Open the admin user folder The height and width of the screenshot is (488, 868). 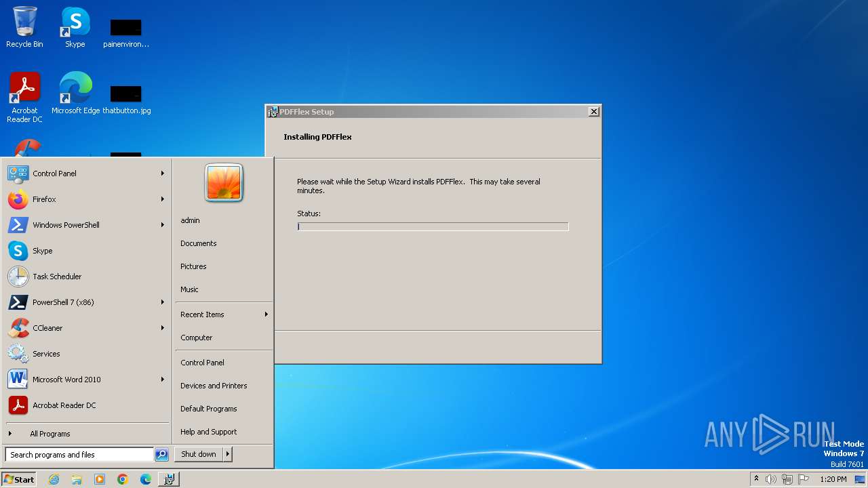(224, 220)
